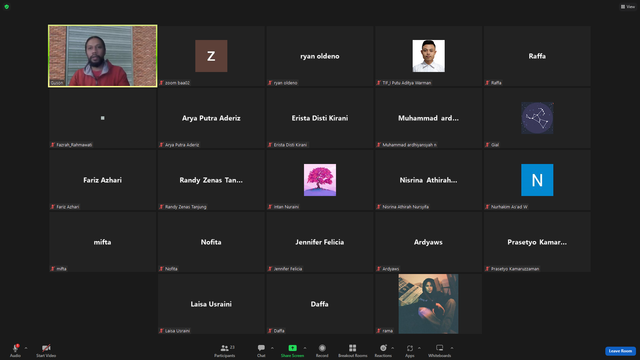This screenshot has width=640, height=360.
Task: Expand the arrow beside Whiteboards
Action: click(452, 348)
